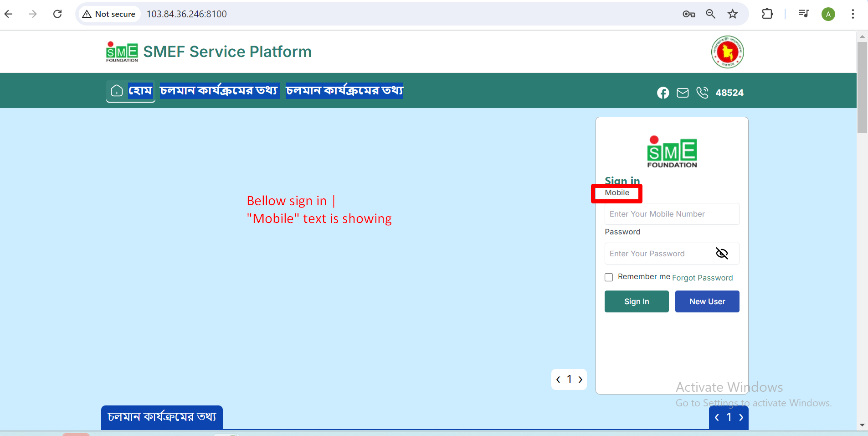This screenshot has width=868, height=436.
Task: Go to next page in white pager
Action: point(580,379)
